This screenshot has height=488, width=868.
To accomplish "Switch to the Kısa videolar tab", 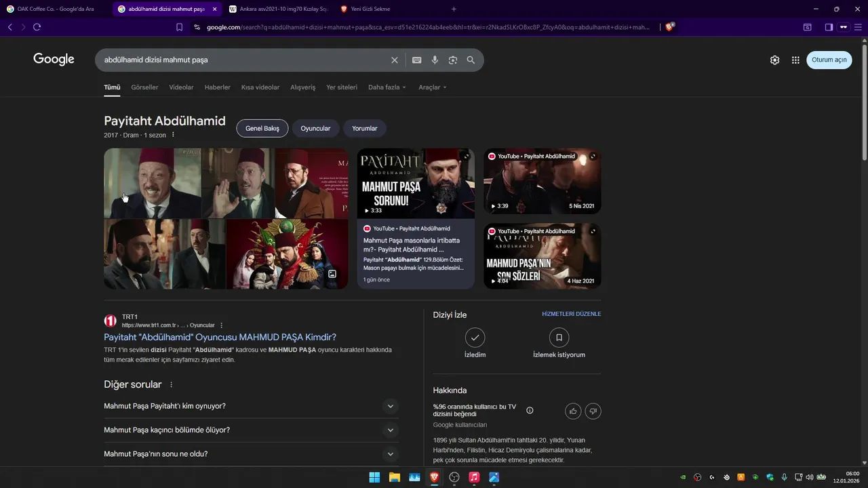I will pos(260,87).
